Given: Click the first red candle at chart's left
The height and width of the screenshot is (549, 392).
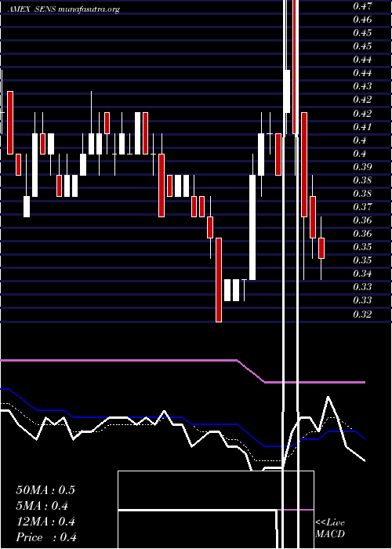Looking at the screenshot, I should point(10,122).
